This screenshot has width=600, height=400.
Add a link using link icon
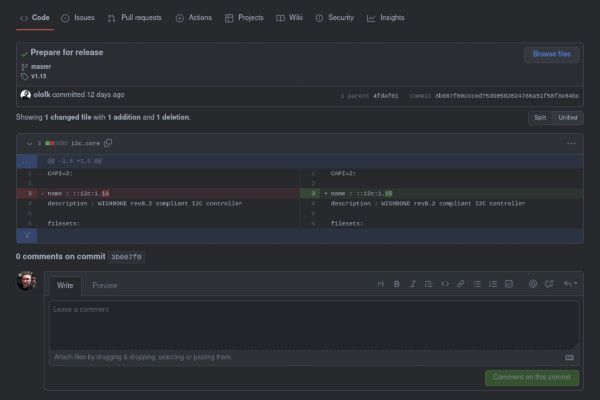click(x=461, y=284)
